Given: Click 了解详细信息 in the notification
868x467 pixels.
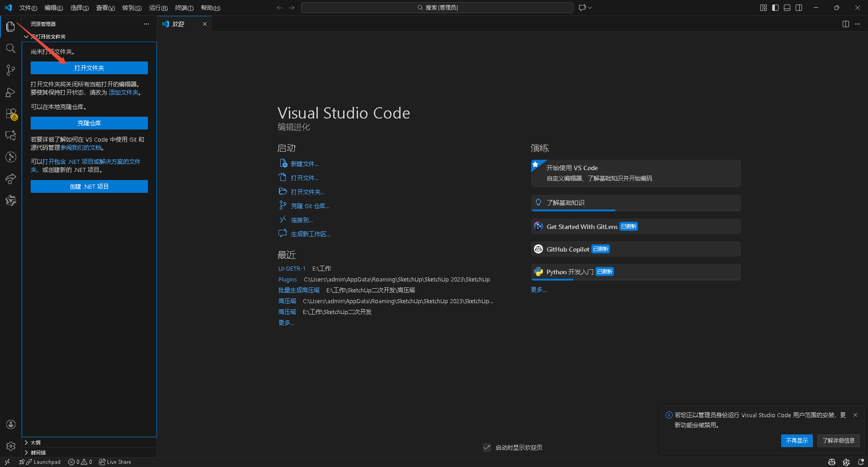Looking at the screenshot, I should (x=838, y=441).
